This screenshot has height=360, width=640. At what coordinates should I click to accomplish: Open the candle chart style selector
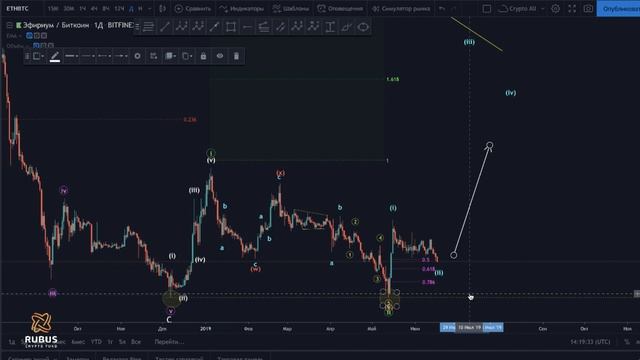pyautogui.click(x=162, y=9)
